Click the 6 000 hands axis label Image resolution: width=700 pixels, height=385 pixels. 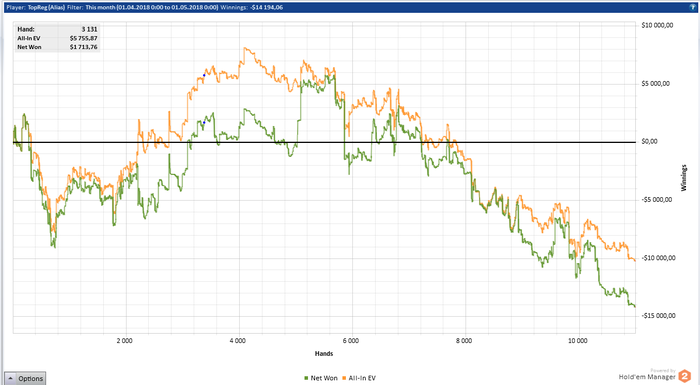(x=351, y=341)
